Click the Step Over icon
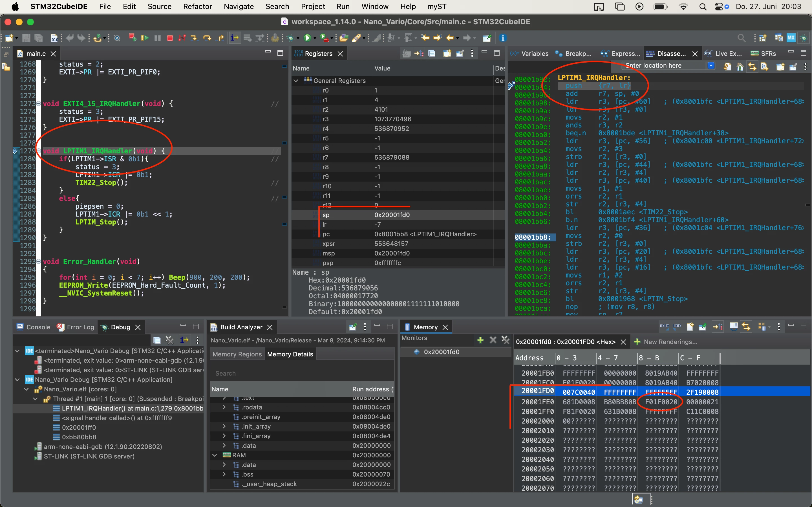This screenshot has height=507, width=812. [x=207, y=38]
